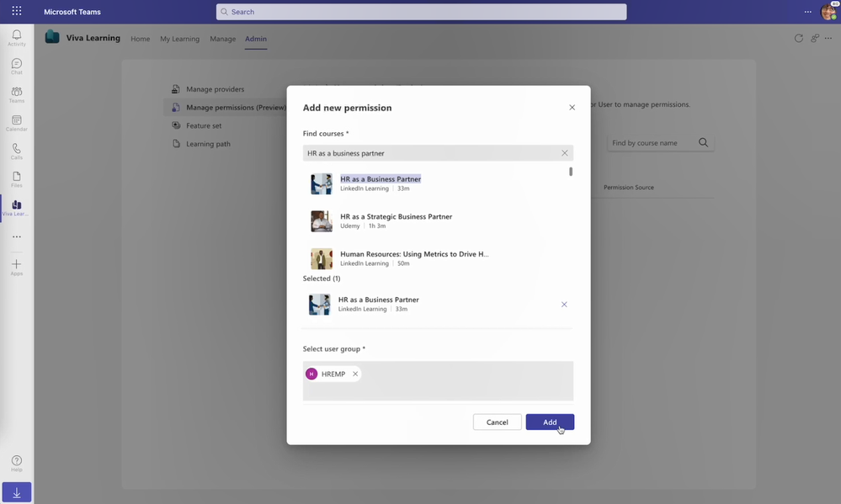
Task: Click the HR as a Business Partner result thumbnail
Action: click(x=322, y=184)
